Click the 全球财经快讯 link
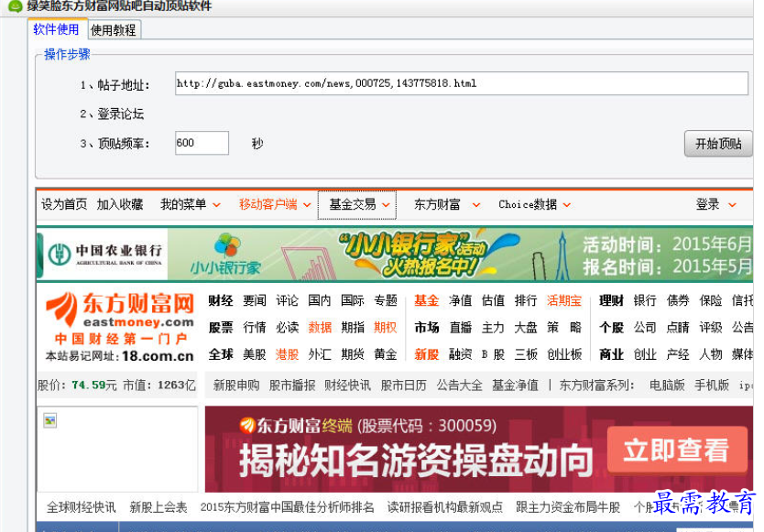The width and height of the screenshot is (764, 532). [x=82, y=507]
